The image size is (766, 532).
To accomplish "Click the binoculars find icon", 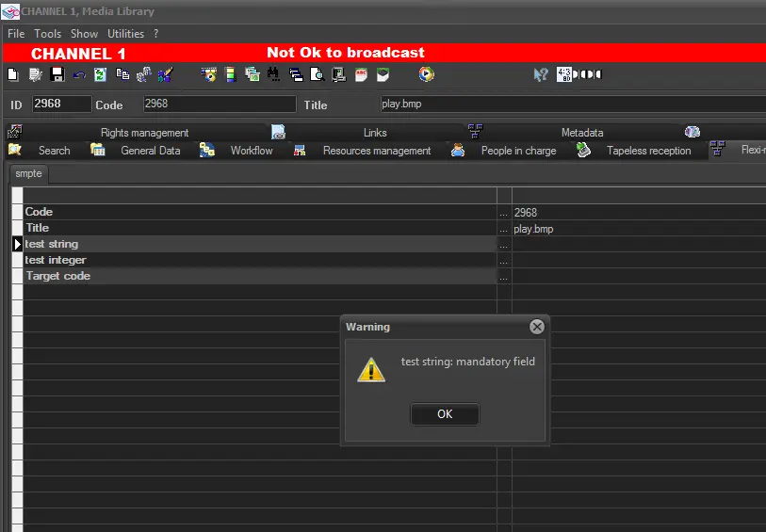I will point(273,74).
